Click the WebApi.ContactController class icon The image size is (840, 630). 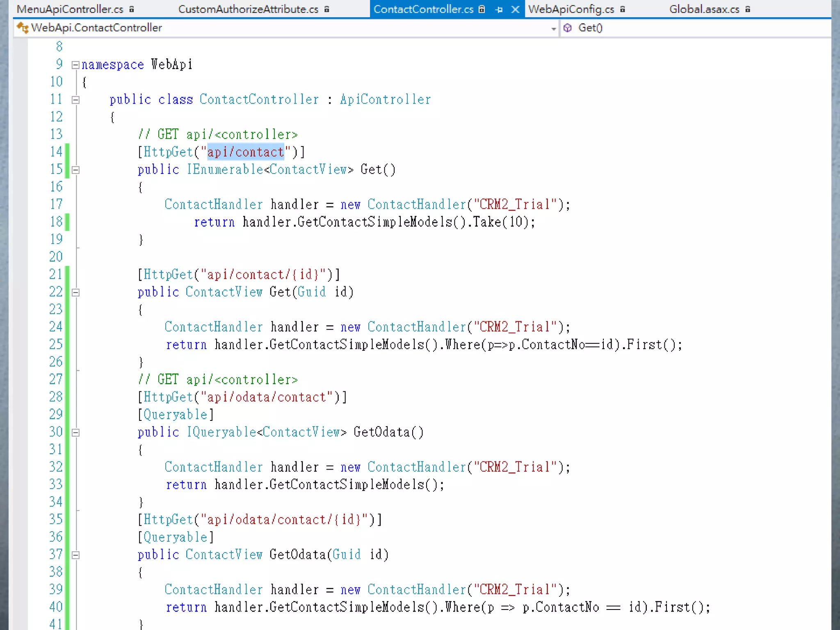[23, 28]
